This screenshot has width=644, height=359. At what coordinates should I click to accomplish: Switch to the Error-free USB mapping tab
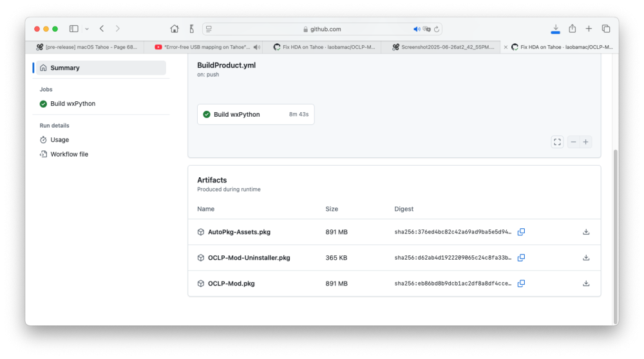pos(203,47)
